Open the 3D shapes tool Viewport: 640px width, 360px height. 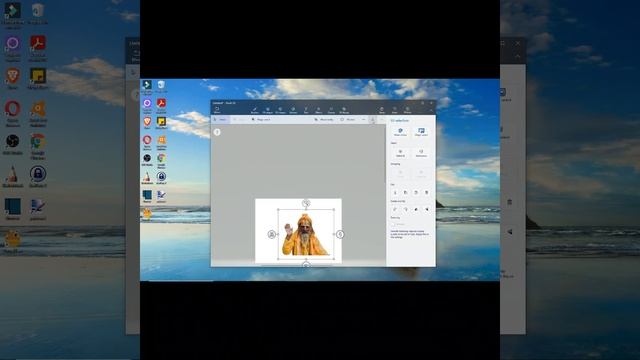point(280,111)
